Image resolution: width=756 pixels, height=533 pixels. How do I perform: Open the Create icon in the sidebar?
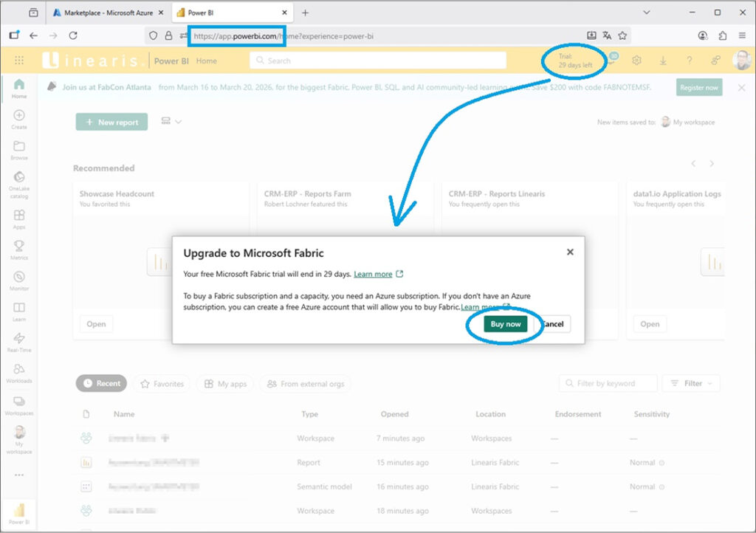[19, 119]
